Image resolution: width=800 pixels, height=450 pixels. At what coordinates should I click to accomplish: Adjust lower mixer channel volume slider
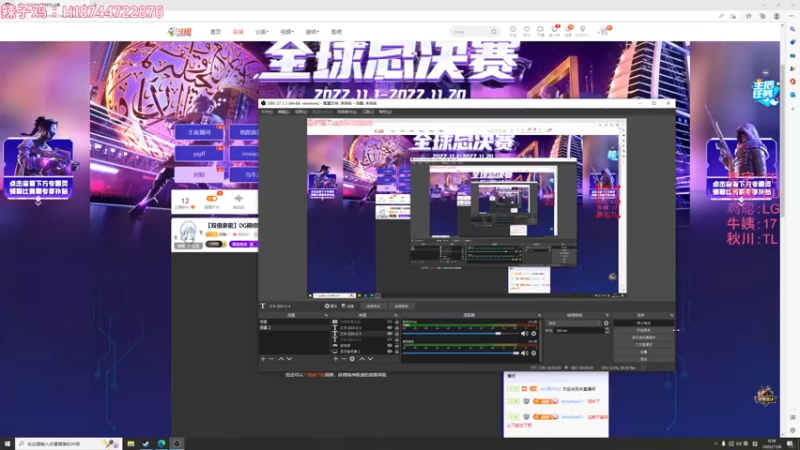459,353
